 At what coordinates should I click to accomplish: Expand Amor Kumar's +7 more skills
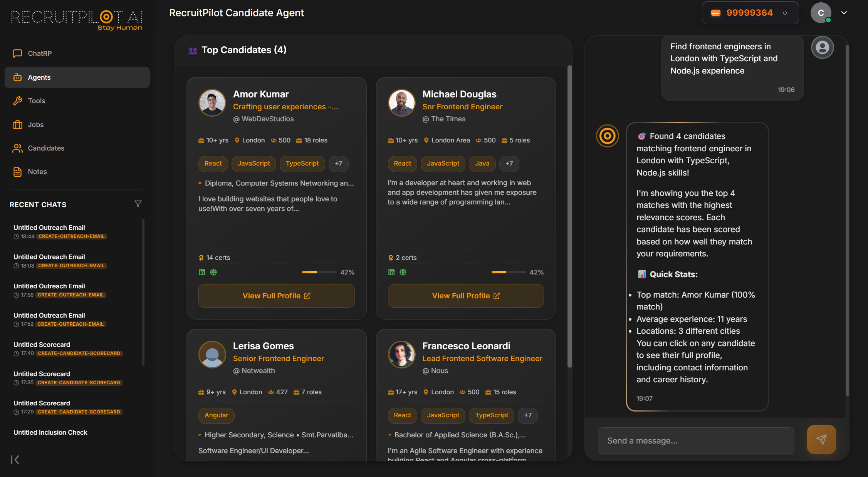click(x=338, y=164)
